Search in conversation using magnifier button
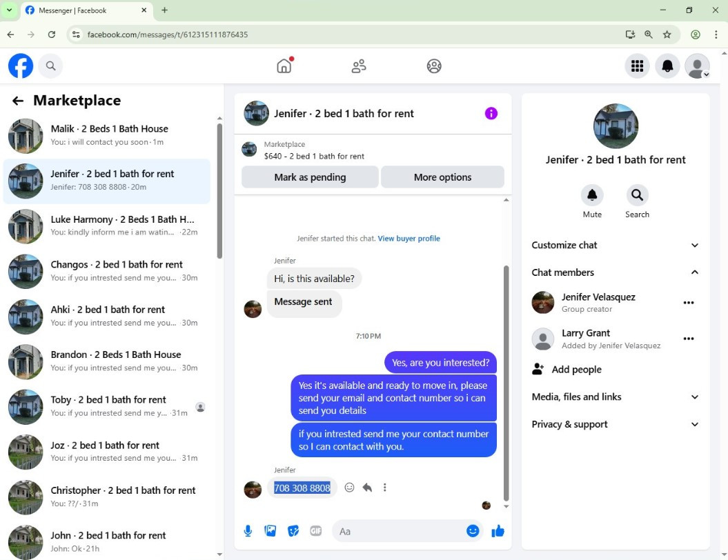This screenshot has height=560, width=728. point(637,195)
